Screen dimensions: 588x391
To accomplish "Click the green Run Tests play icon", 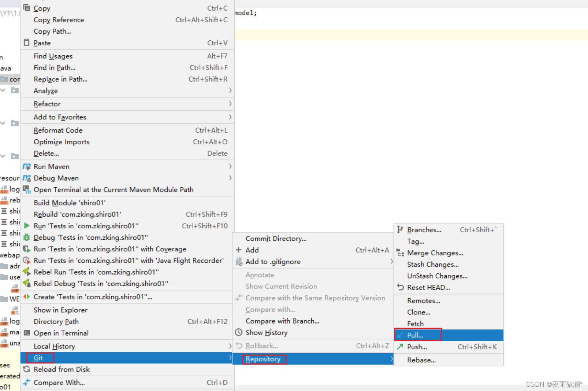I will [26, 226].
